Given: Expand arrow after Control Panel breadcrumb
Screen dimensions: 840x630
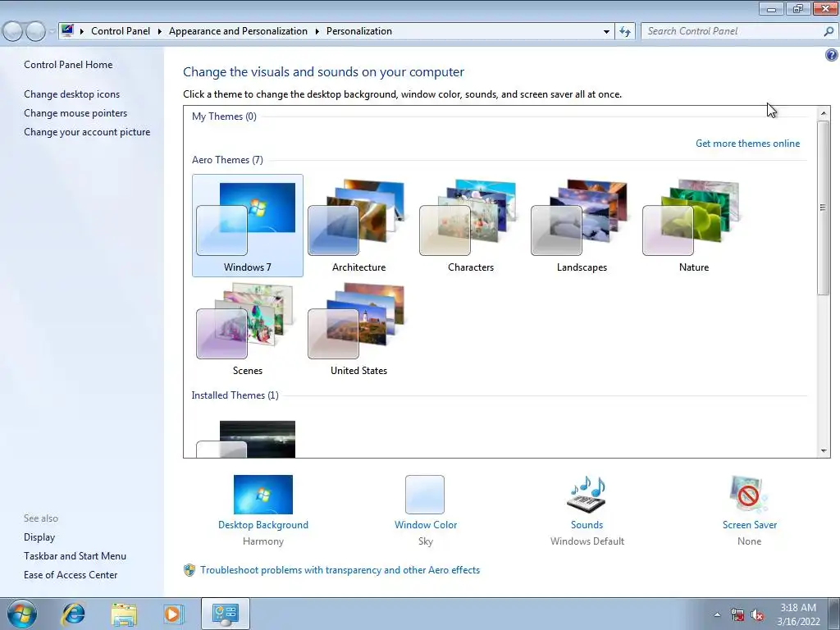Looking at the screenshot, I should tap(160, 31).
